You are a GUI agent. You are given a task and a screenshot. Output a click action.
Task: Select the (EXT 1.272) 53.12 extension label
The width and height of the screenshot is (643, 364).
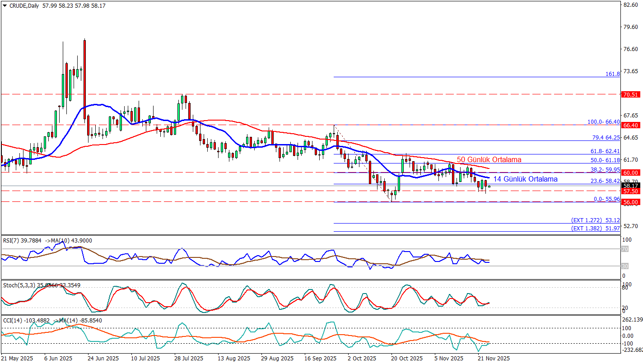pos(595,220)
